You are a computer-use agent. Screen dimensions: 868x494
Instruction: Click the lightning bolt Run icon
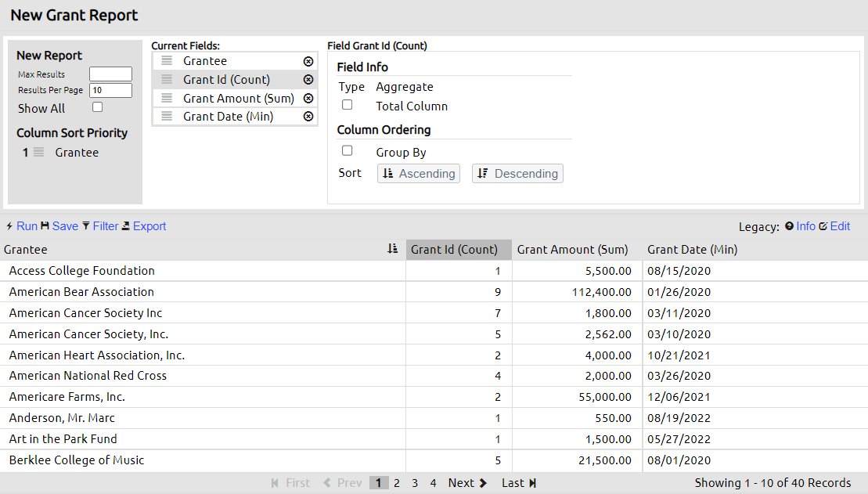(x=9, y=226)
